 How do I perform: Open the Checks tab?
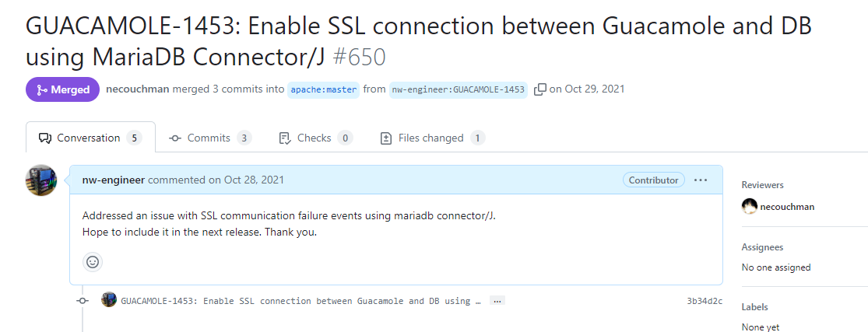point(315,138)
